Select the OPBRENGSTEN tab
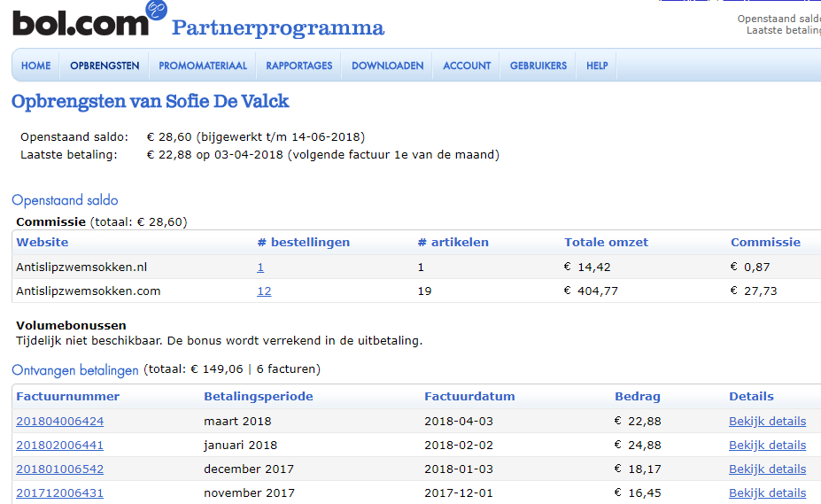 pyautogui.click(x=105, y=66)
